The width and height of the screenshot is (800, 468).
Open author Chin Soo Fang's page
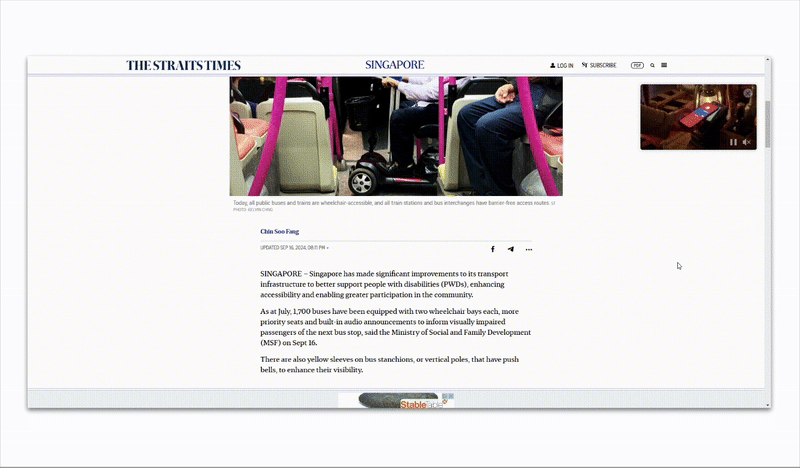(280, 231)
